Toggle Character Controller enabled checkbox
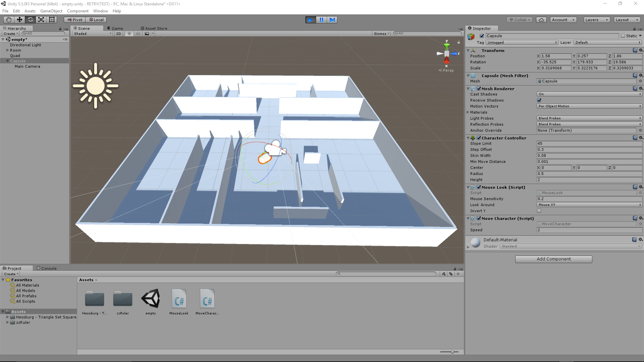The image size is (644, 362). pos(479,138)
